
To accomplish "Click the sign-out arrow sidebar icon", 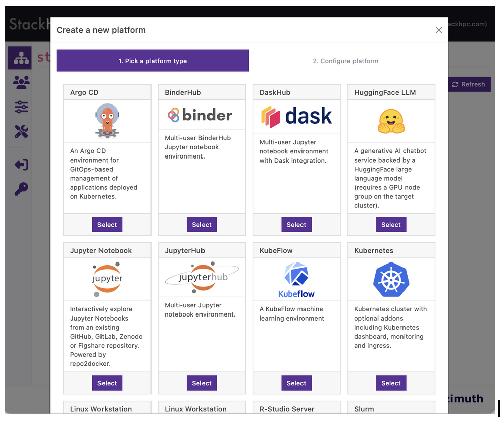I will coord(21,165).
